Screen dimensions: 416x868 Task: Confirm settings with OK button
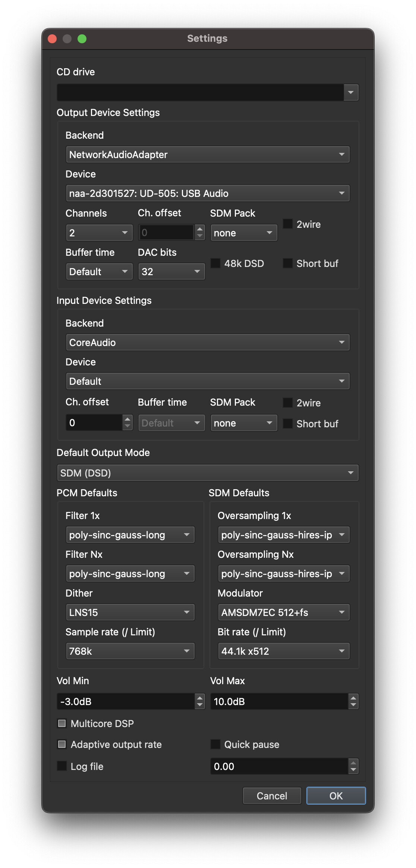tap(335, 796)
